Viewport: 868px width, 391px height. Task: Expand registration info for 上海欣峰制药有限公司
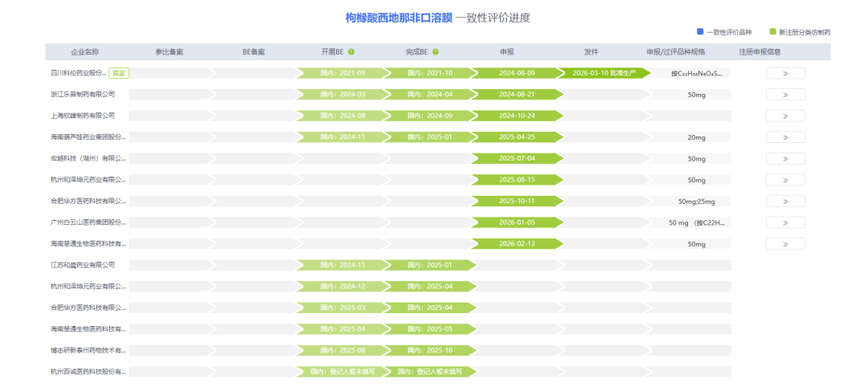tap(784, 116)
